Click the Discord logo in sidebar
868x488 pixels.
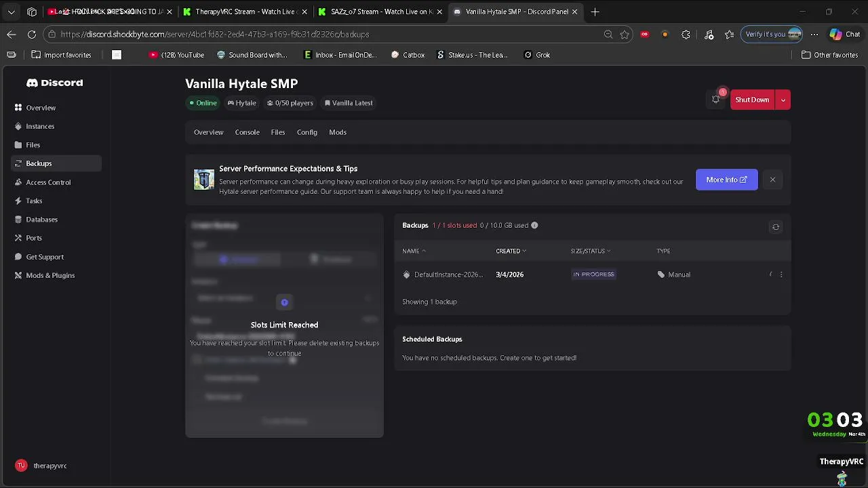54,83
